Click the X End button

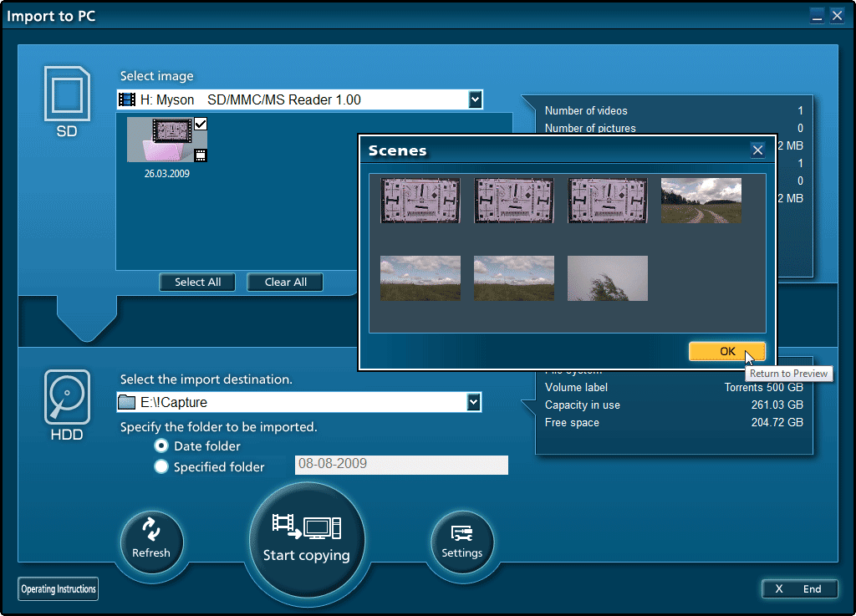coord(799,588)
